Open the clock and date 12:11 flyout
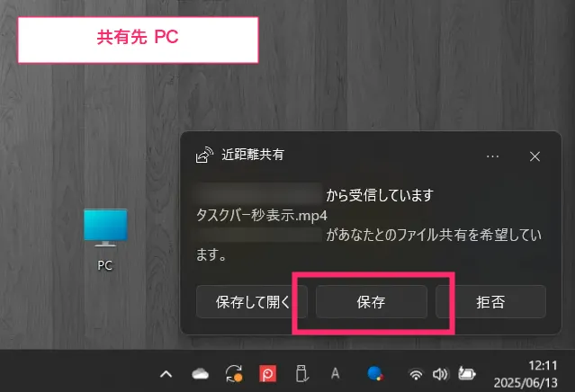The image size is (575, 392). (526, 374)
